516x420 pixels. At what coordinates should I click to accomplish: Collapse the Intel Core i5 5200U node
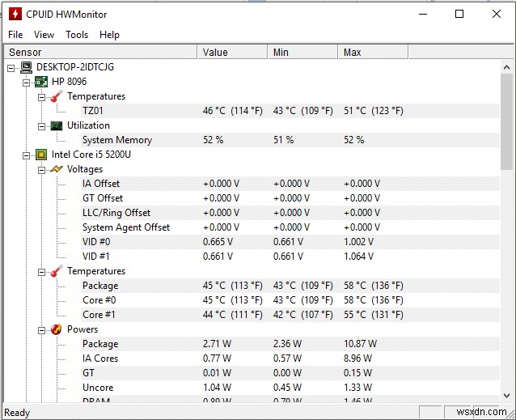[27, 155]
